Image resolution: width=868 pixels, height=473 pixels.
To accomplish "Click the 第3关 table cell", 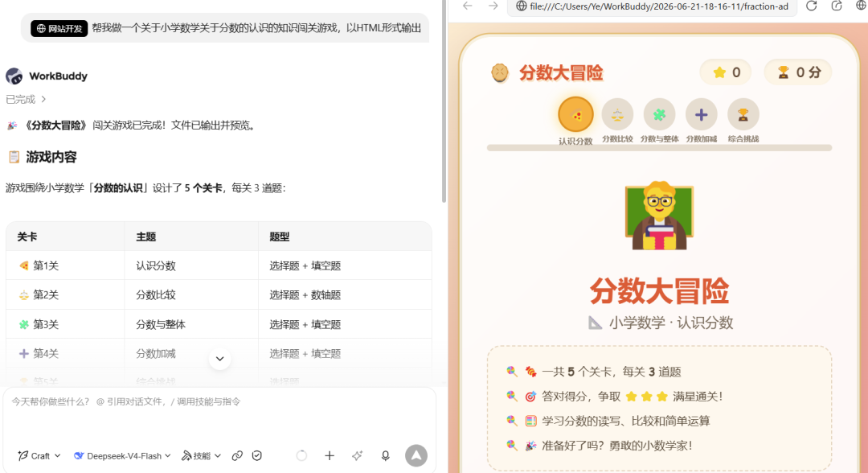I will pos(65,324).
